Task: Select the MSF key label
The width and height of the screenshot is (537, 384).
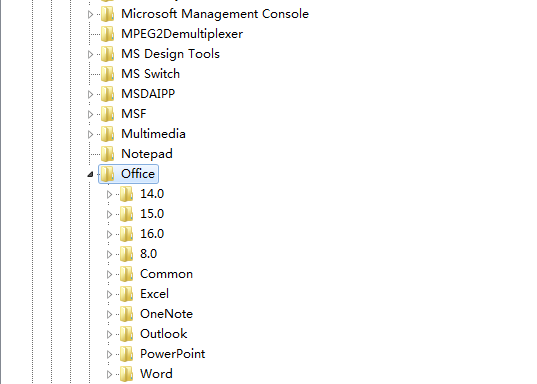Action: coord(134,114)
